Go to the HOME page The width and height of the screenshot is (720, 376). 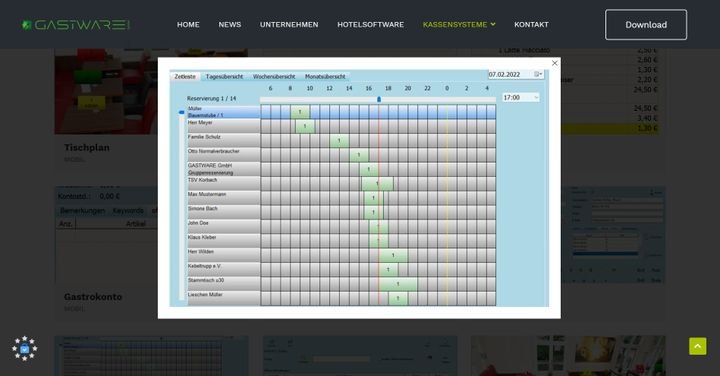click(x=188, y=25)
